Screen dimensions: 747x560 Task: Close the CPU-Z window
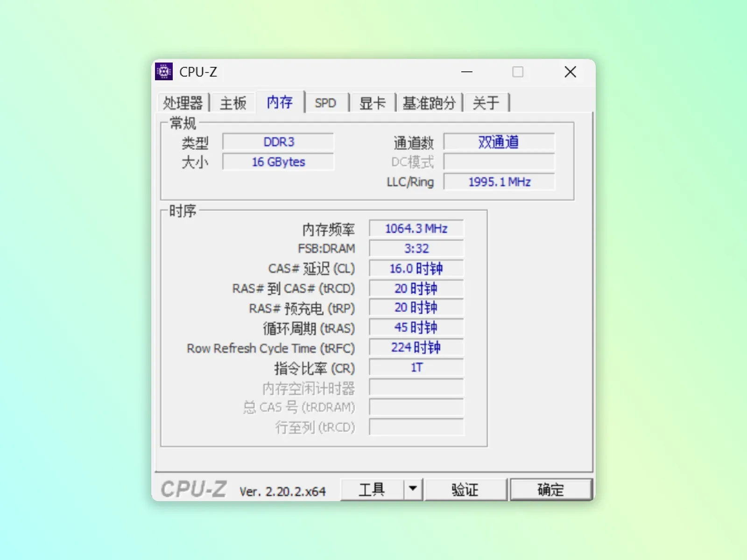point(570,72)
